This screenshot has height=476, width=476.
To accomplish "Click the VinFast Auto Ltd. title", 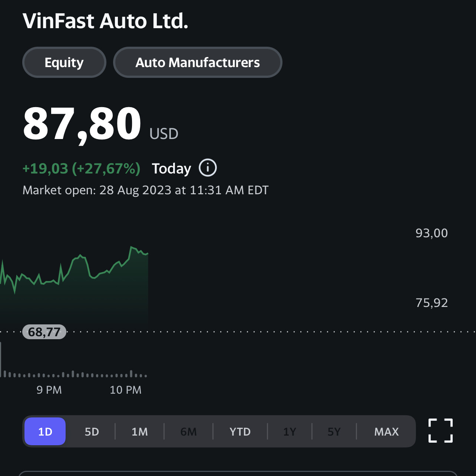I will [x=105, y=21].
